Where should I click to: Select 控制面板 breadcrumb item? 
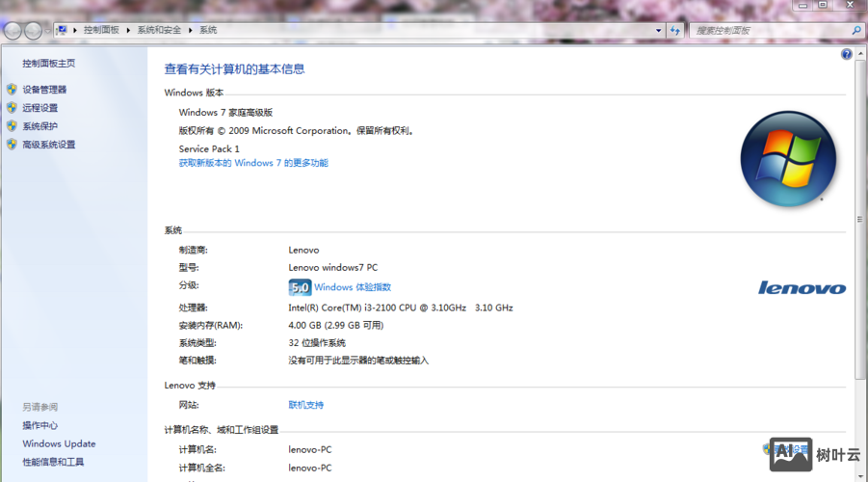[101, 30]
